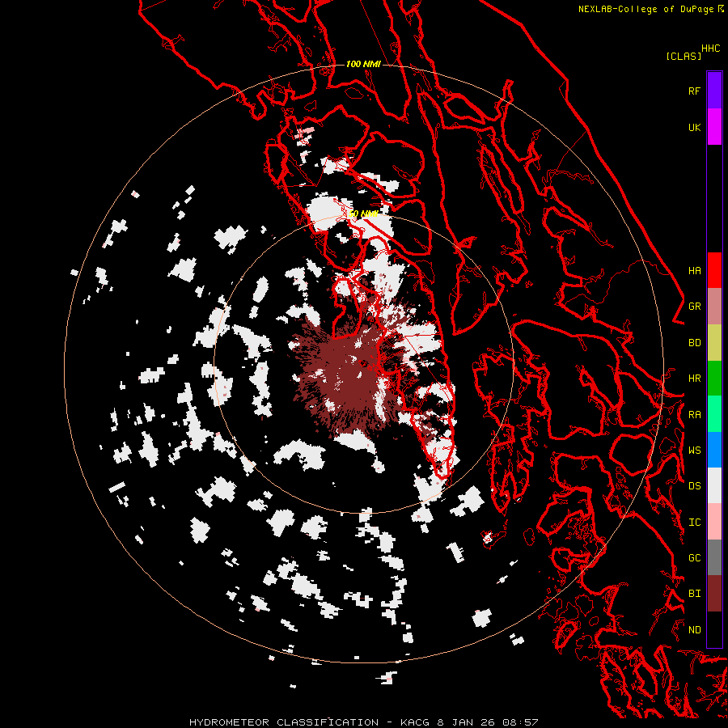Click the ND black legend swatch
Image resolution: width=728 pixels, height=728 pixels.
click(714, 629)
